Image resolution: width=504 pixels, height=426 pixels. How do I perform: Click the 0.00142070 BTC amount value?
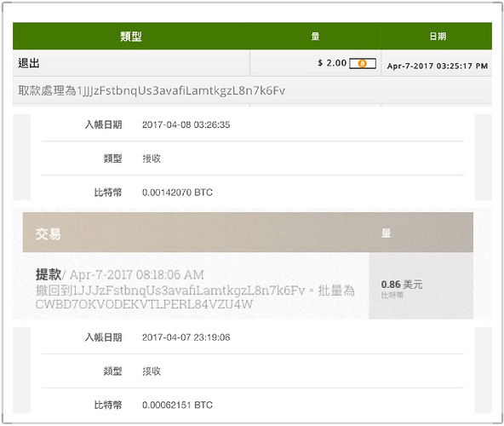[x=177, y=193]
